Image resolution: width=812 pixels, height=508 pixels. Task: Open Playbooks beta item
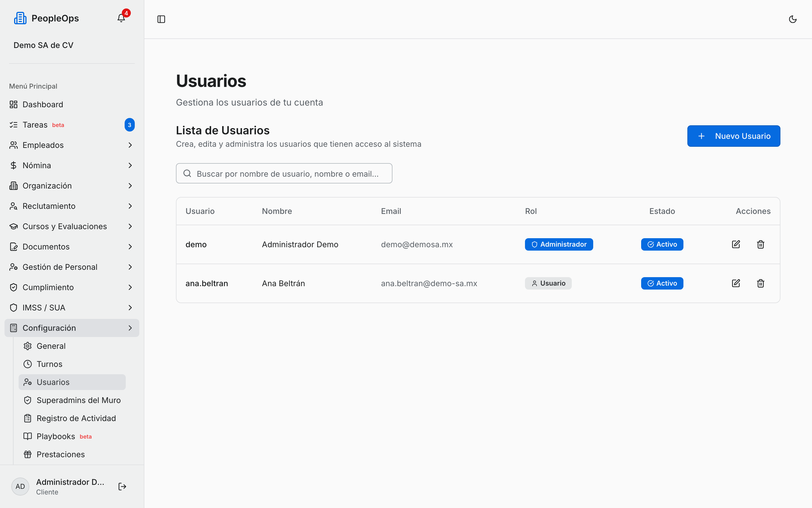pyautogui.click(x=72, y=436)
